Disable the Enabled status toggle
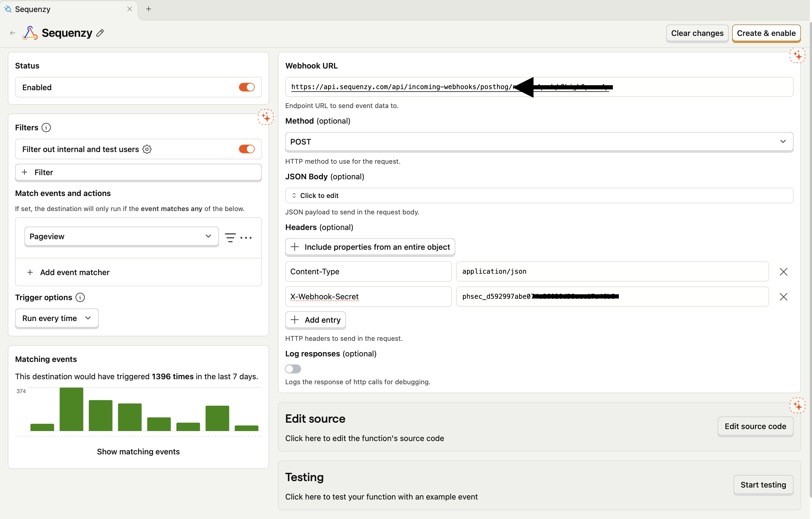This screenshot has height=519, width=812. click(247, 87)
